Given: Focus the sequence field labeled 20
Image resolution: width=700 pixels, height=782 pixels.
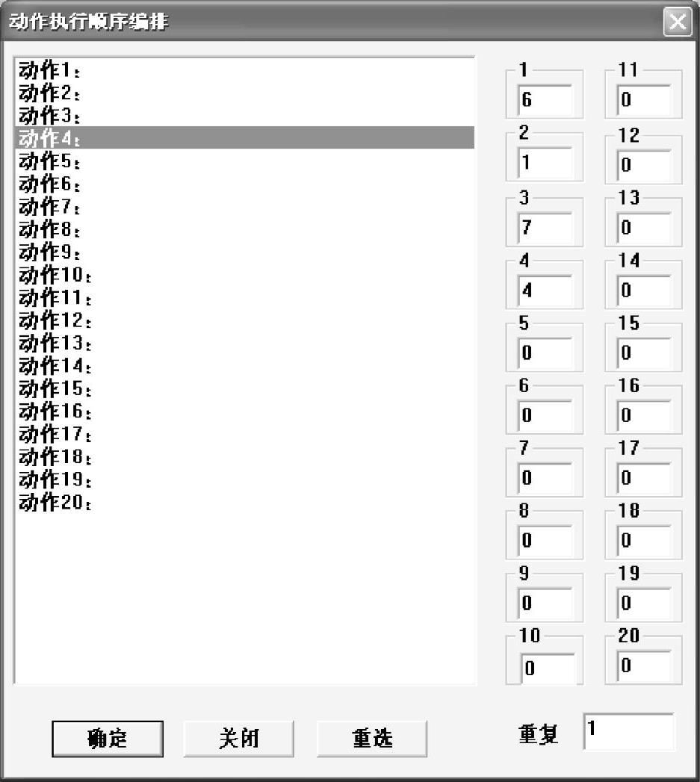Looking at the screenshot, I should click(644, 665).
